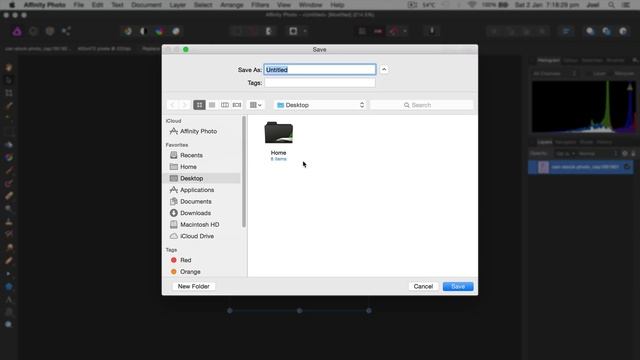The image size is (640, 360).
Task: Open Spotlight search in the macOS menu bar
Action: pos(611,5)
